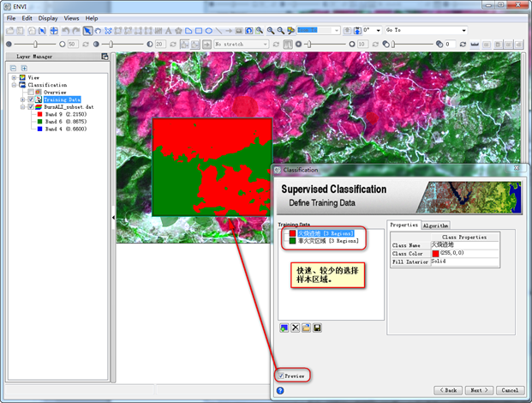
Task: Select the polygon annotation tool
Action: (188, 31)
